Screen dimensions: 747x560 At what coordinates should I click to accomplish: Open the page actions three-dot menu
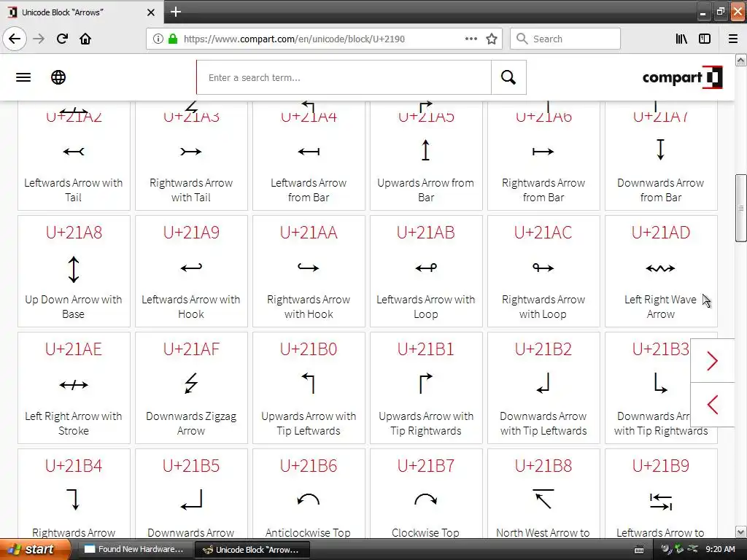point(471,39)
